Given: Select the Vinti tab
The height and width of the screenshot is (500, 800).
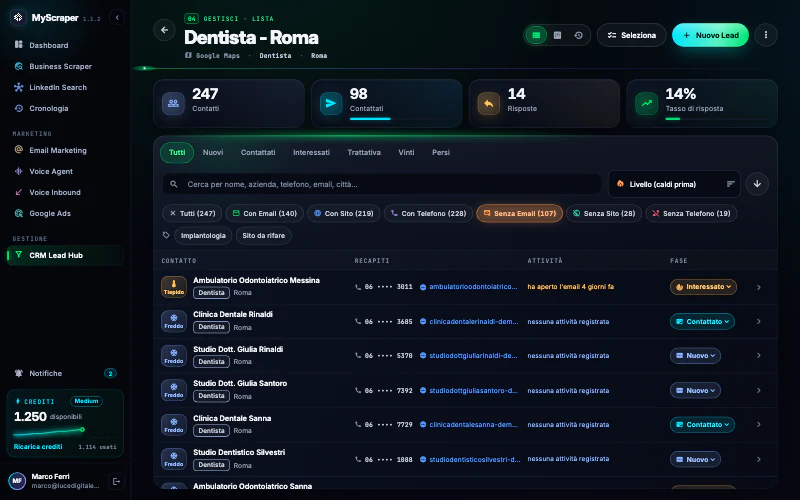Looking at the screenshot, I should pos(406,153).
